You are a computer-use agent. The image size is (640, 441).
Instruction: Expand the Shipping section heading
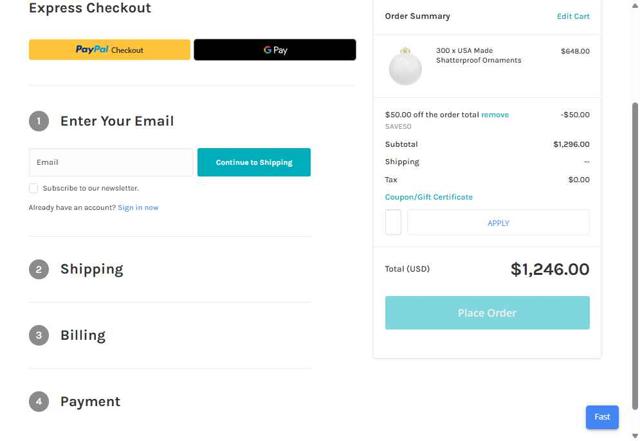pyautogui.click(x=92, y=269)
